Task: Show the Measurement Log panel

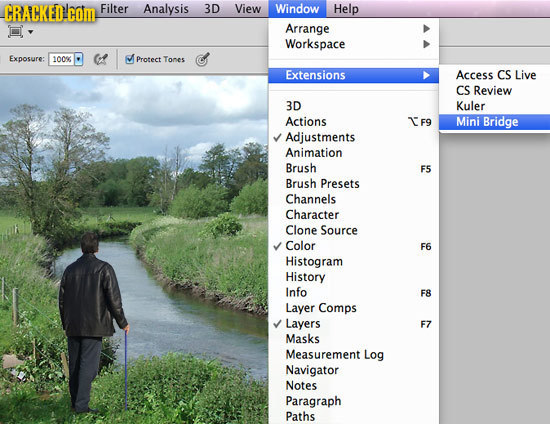Action: point(354,355)
